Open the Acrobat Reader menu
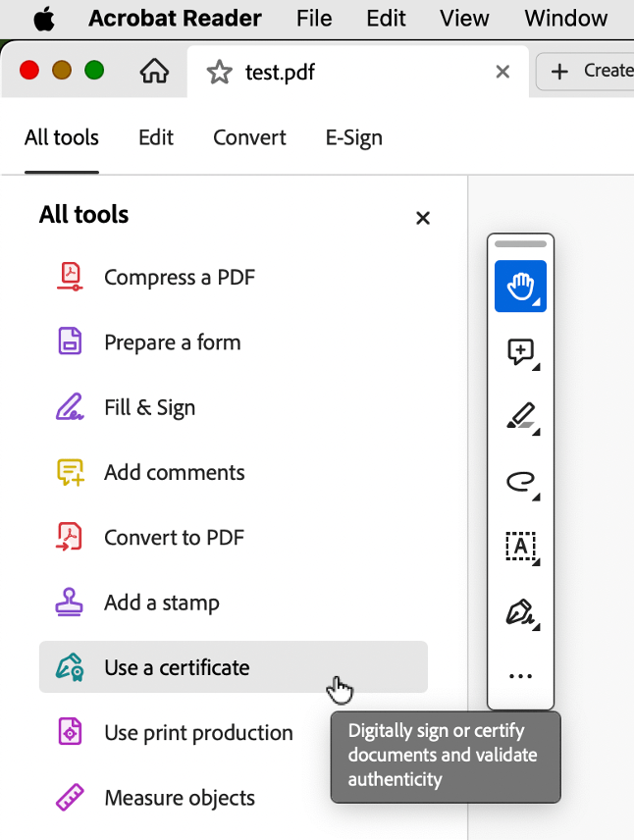The image size is (634, 840). [175, 19]
